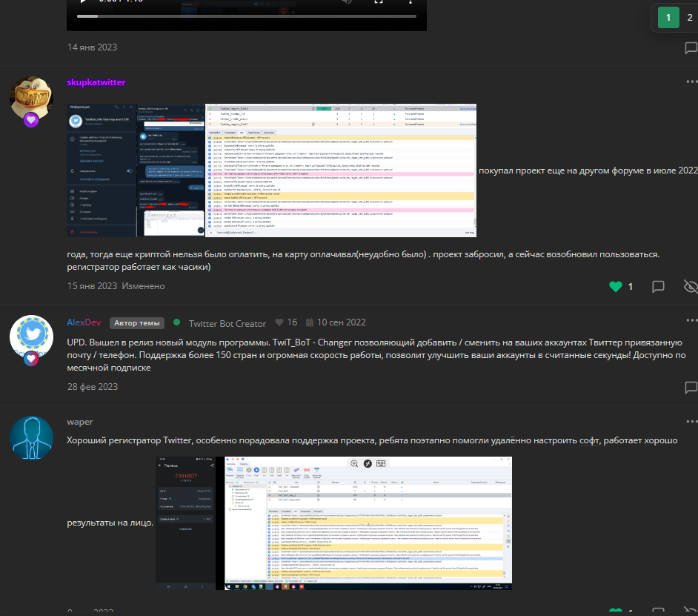Click the green online status dot by AlexDev
This screenshot has height=616, width=698.
tap(177, 322)
